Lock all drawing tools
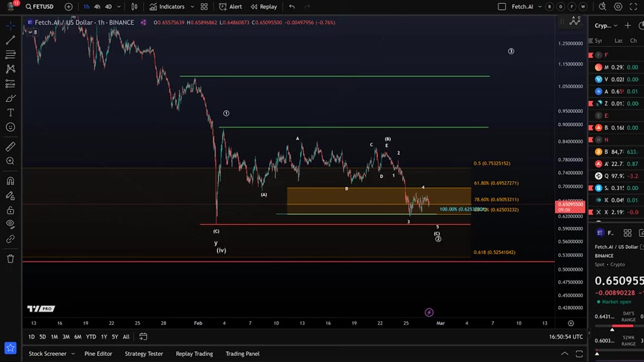644x362 pixels. (11, 210)
